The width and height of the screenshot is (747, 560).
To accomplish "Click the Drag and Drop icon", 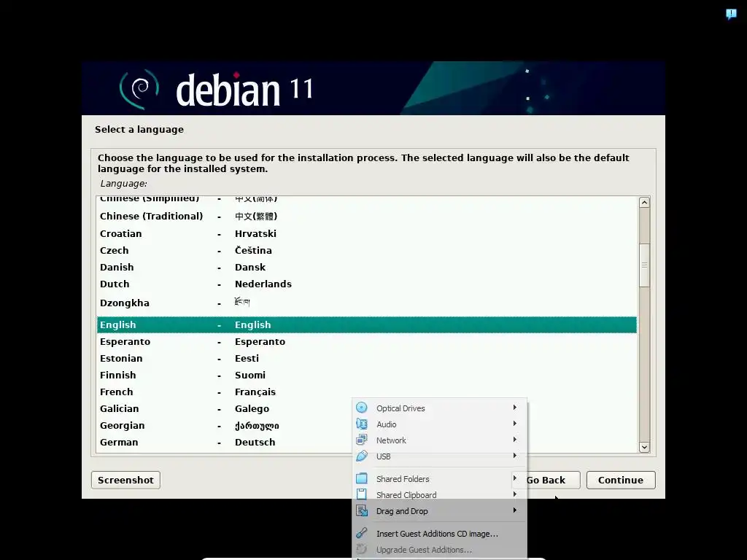I will pos(362,511).
